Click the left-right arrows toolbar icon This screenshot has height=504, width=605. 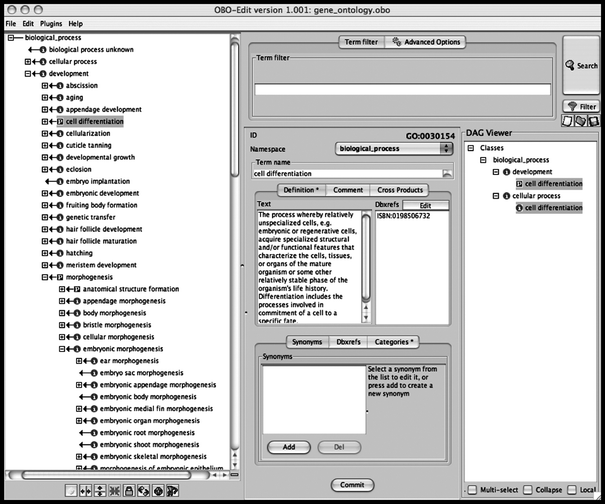pos(144,490)
